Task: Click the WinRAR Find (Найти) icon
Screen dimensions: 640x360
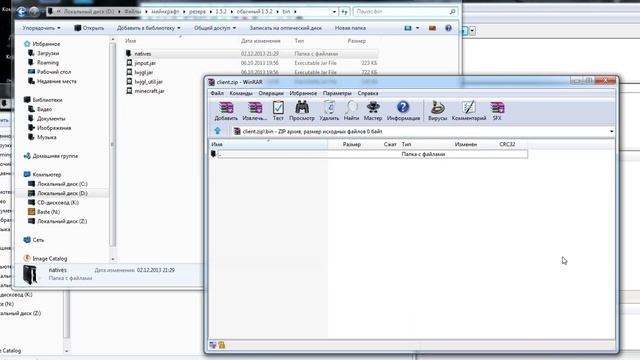Action: pyautogui.click(x=351, y=111)
